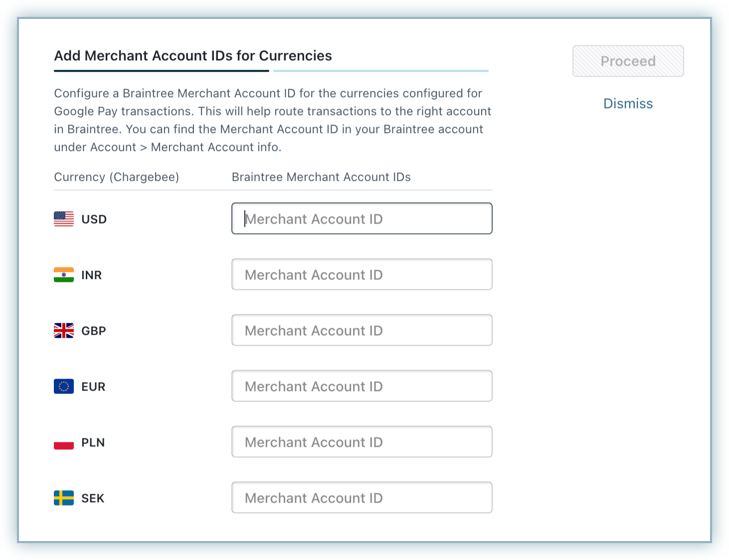
Task: Click the USD United States flag icon
Action: pyautogui.click(x=64, y=219)
